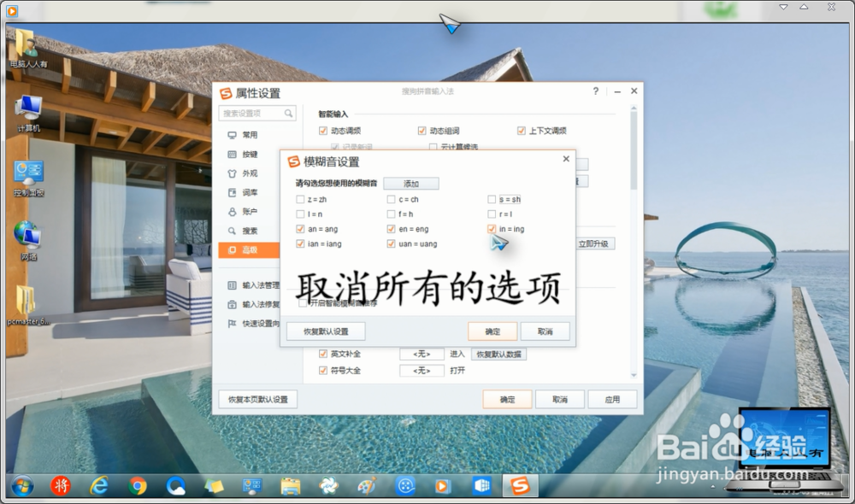Image resolution: width=855 pixels, height=504 pixels.
Task: Switch to the 账户 settings category
Action: pyautogui.click(x=249, y=211)
